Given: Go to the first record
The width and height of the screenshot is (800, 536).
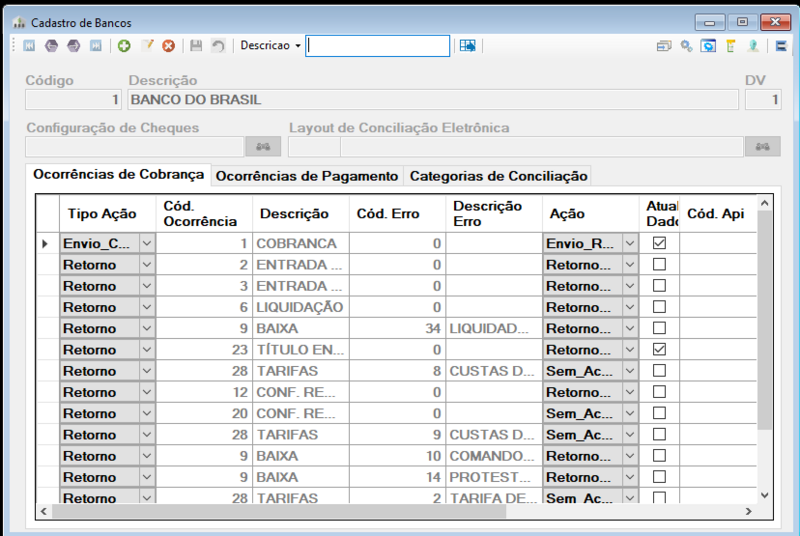Looking at the screenshot, I should pos(29,46).
